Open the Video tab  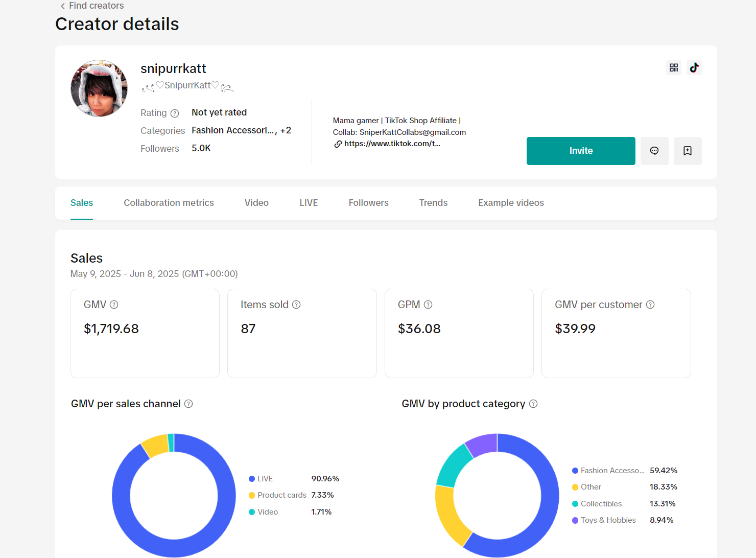pos(256,203)
